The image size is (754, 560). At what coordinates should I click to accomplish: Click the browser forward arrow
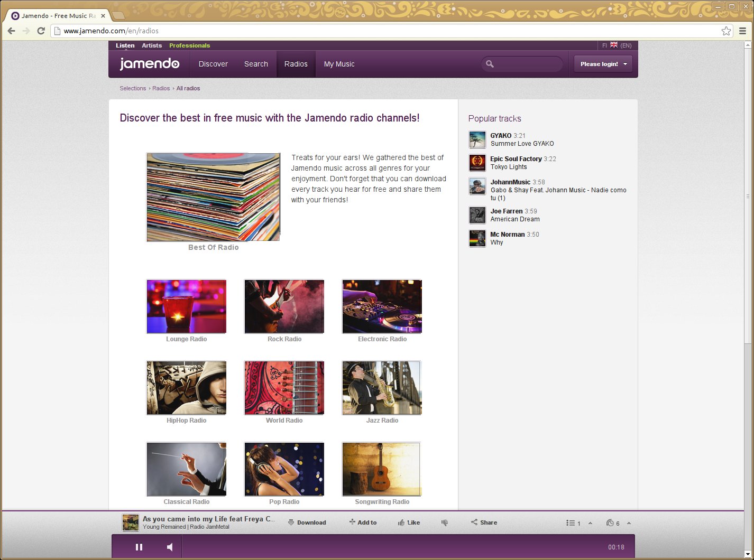(26, 31)
